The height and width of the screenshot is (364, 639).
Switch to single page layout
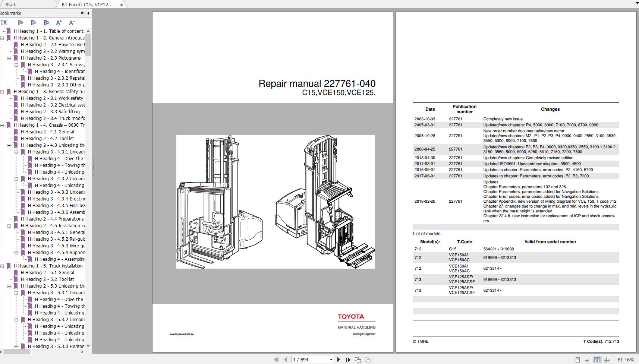tap(577, 360)
